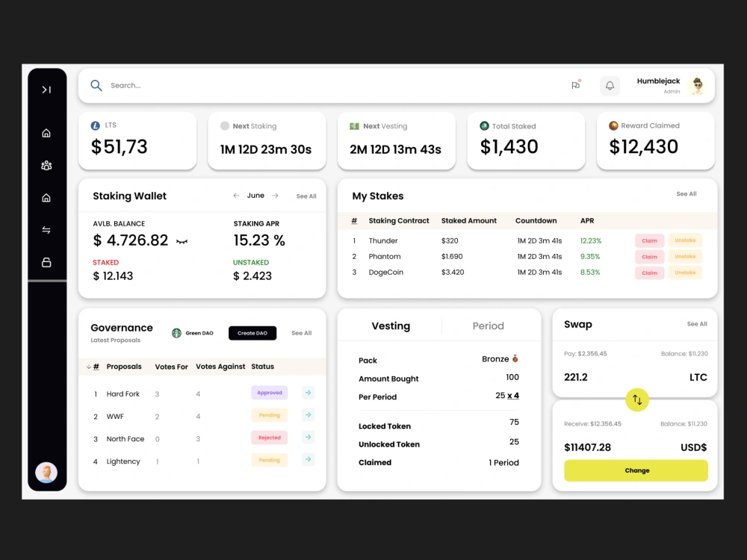The image size is (747, 560).
Task: Open the bell notifications icon
Action: click(610, 86)
